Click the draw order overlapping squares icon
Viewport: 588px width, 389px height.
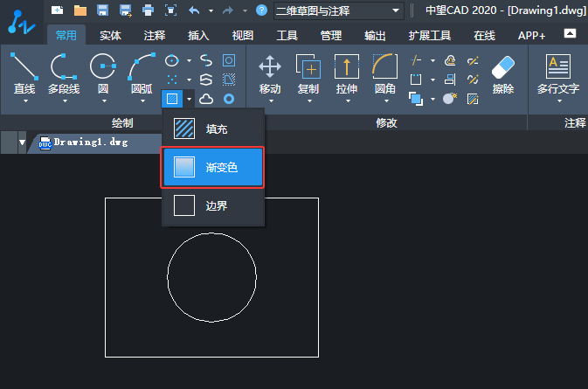point(416,99)
